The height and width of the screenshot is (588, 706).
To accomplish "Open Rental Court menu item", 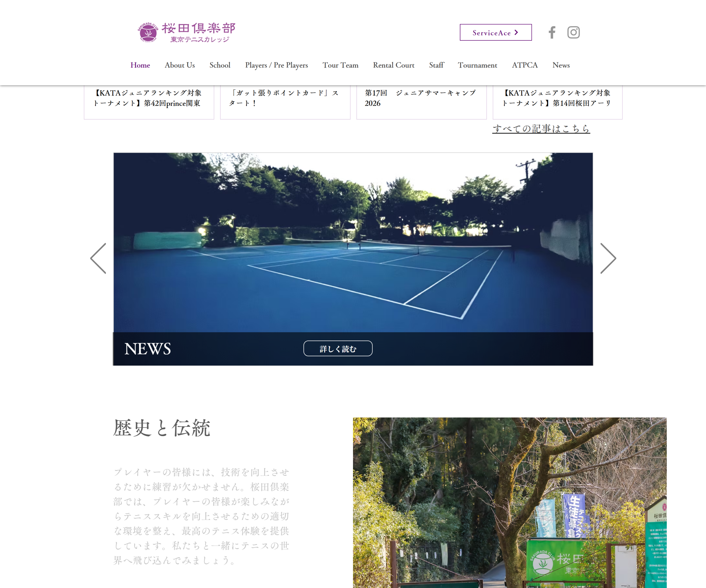I will 394,65.
